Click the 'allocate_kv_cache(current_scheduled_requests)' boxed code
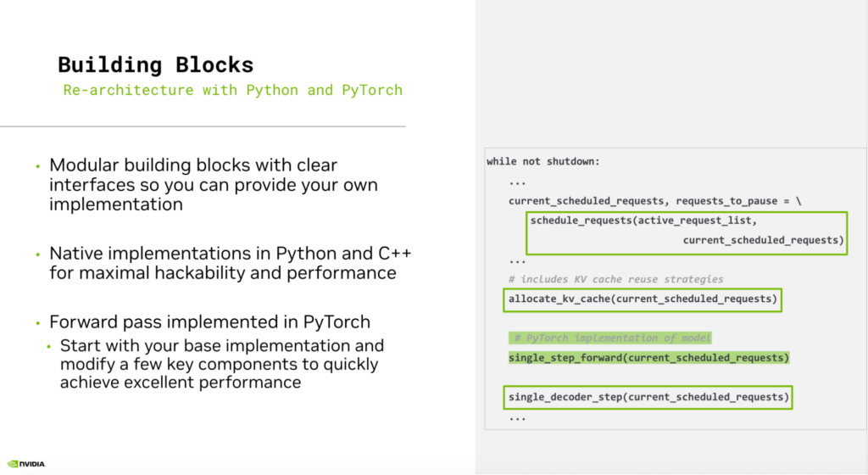The height and width of the screenshot is (475, 868). (642, 299)
